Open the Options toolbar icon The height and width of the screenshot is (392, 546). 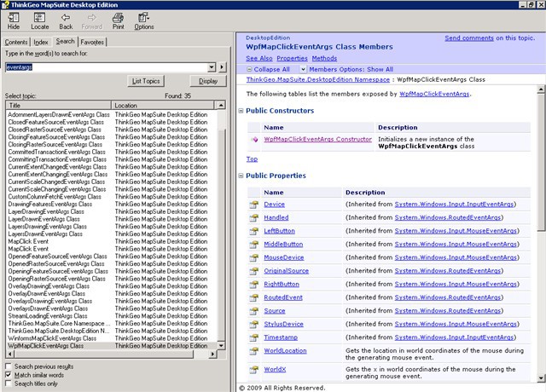144,17
